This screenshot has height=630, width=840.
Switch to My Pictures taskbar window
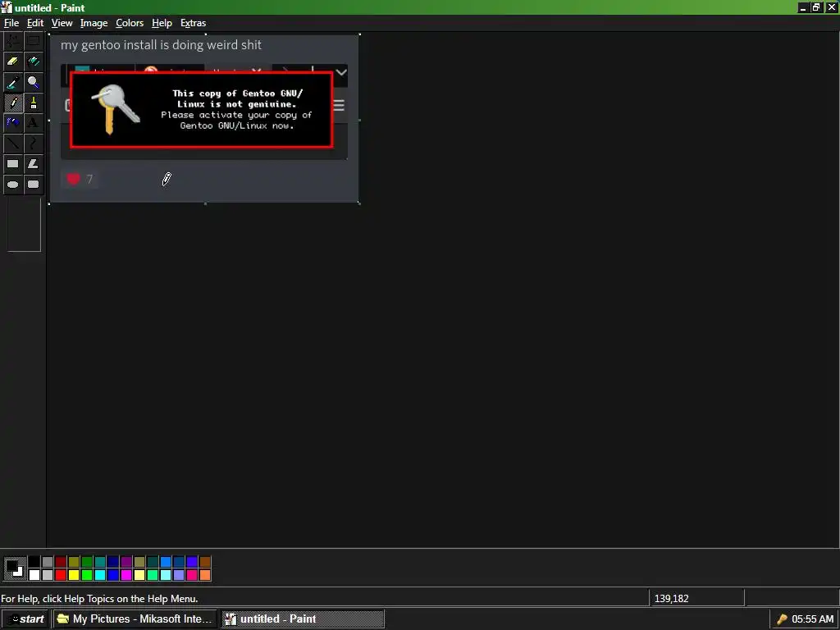(135, 619)
